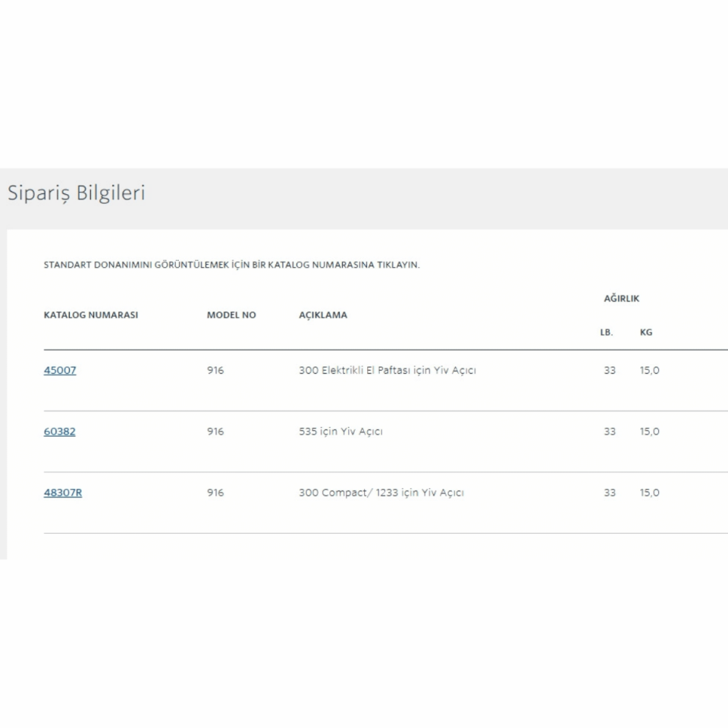This screenshot has height=728, width=728.
Task: Open catalog number 48307R link
Action: (63, 492)
